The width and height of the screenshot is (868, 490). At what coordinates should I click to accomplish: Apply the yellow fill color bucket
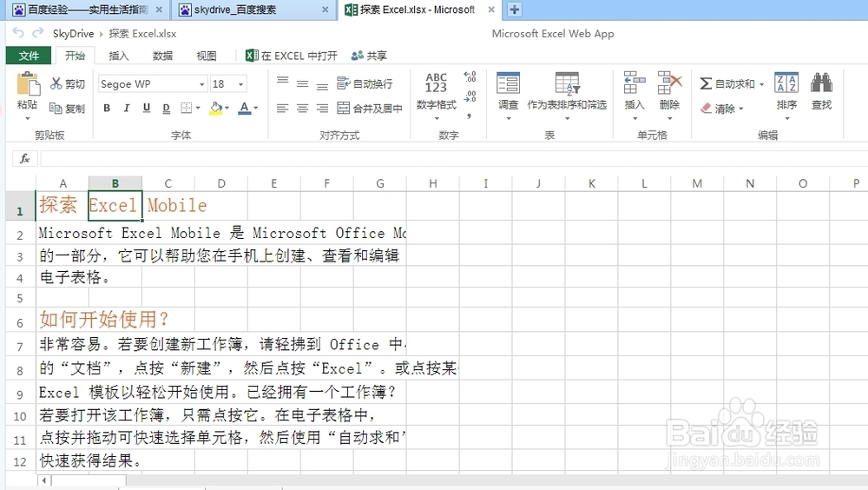216,108
